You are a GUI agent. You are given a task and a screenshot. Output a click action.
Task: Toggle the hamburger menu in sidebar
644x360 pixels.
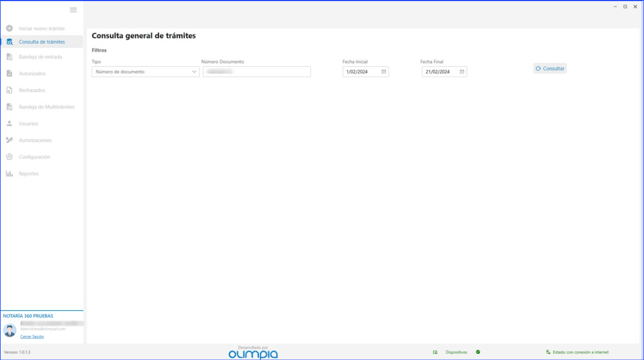[x=73, y=10]
